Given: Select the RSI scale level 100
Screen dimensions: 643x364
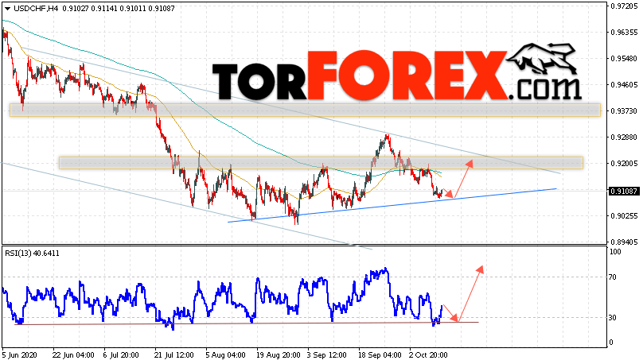Looking at the screenshot, I should pyautogui.click(x=615, y=252).
